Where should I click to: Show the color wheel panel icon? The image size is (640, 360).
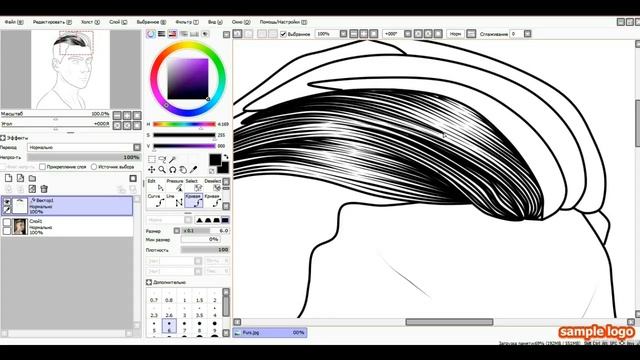[151, 34]
